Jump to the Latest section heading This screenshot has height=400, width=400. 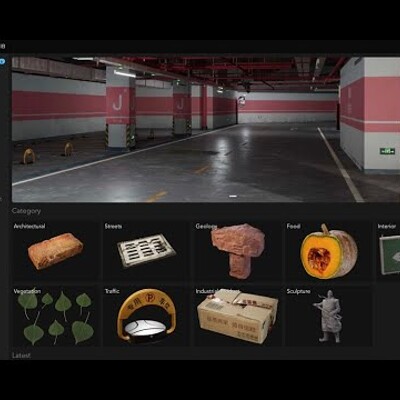(21, 355)
